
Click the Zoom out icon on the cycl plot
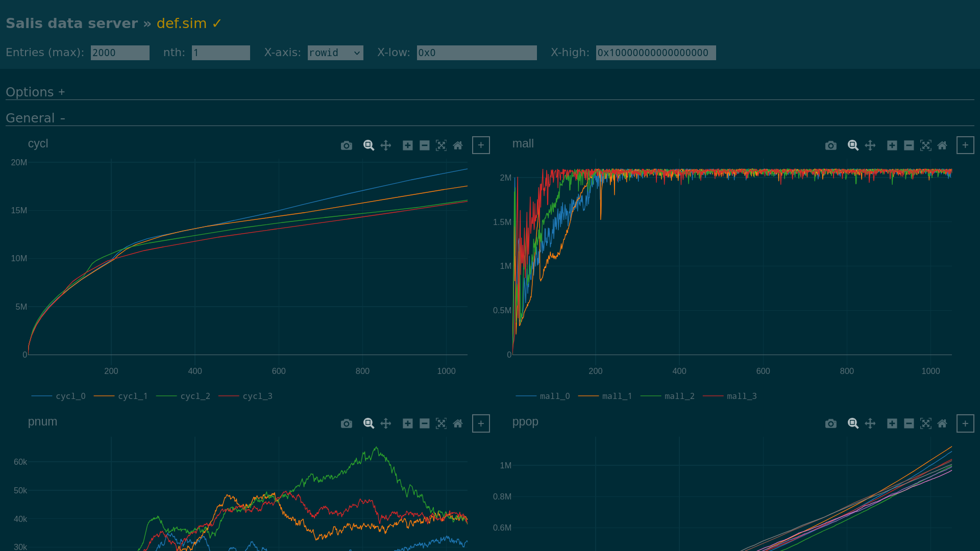point(425,145)
